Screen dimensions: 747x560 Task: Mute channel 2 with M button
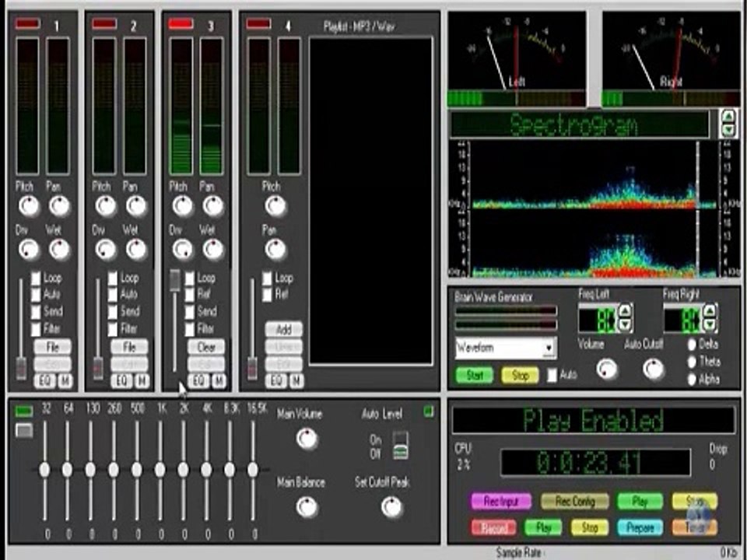click(x=142, y=381)
